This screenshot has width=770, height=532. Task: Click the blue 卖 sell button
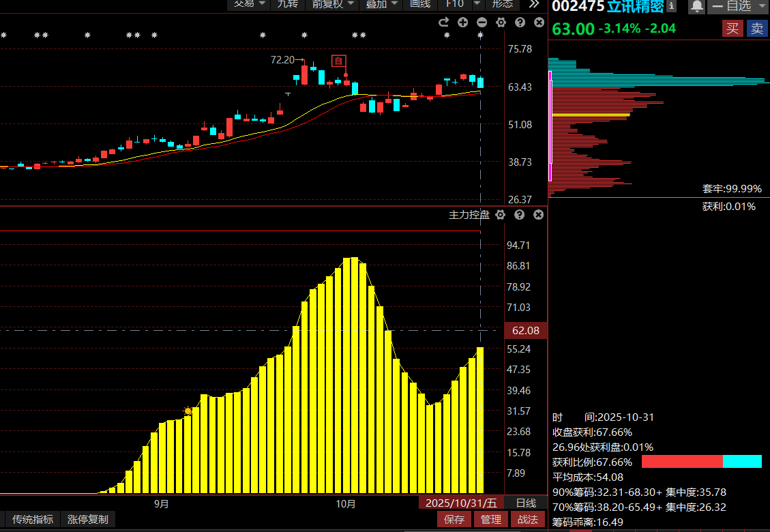756,29
